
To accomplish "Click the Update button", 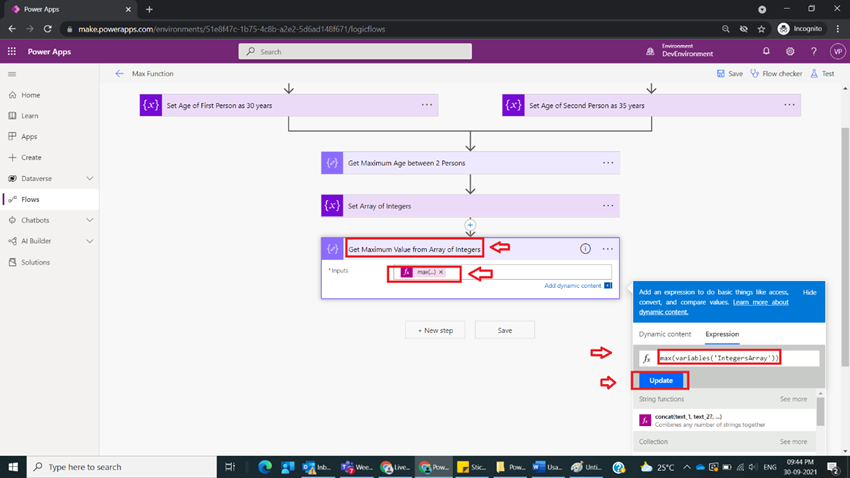I will (x=660, y=380).
